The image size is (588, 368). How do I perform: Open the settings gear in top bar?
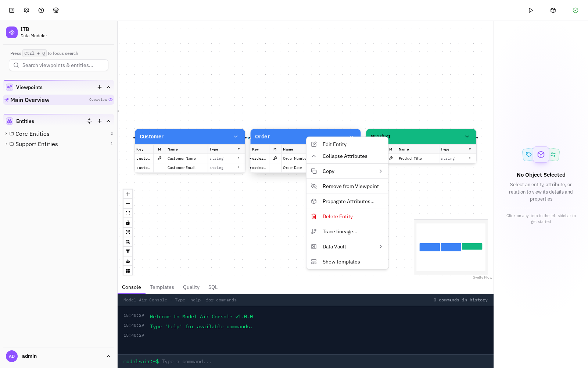coord(26,10)
